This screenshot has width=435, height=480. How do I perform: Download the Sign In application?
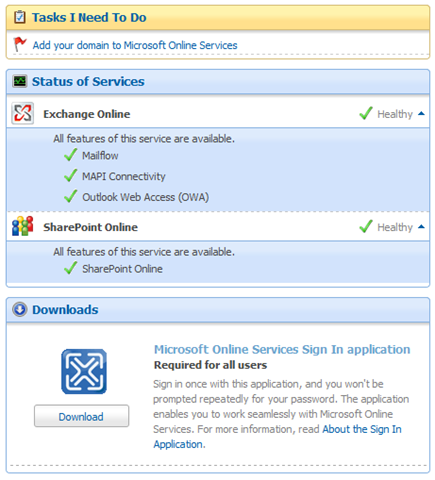pos(81,416)
